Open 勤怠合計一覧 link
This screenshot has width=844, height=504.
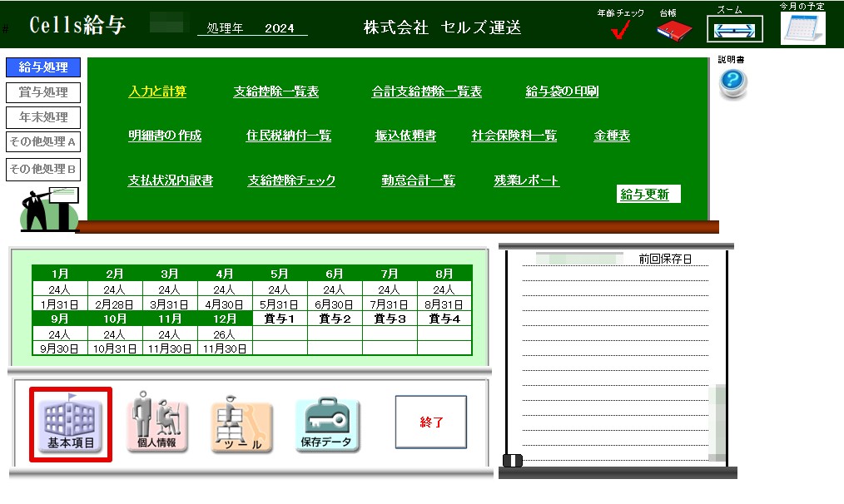click(418, 180)
